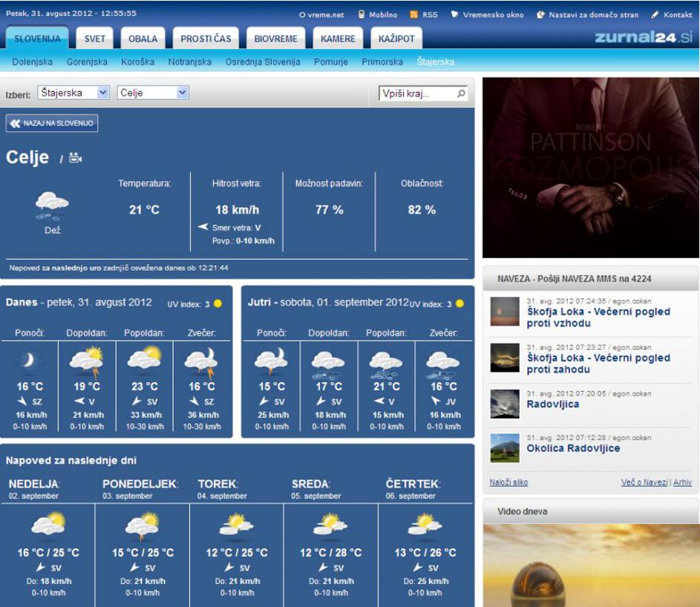Click the RSS feed icon

tap(414, 14)
